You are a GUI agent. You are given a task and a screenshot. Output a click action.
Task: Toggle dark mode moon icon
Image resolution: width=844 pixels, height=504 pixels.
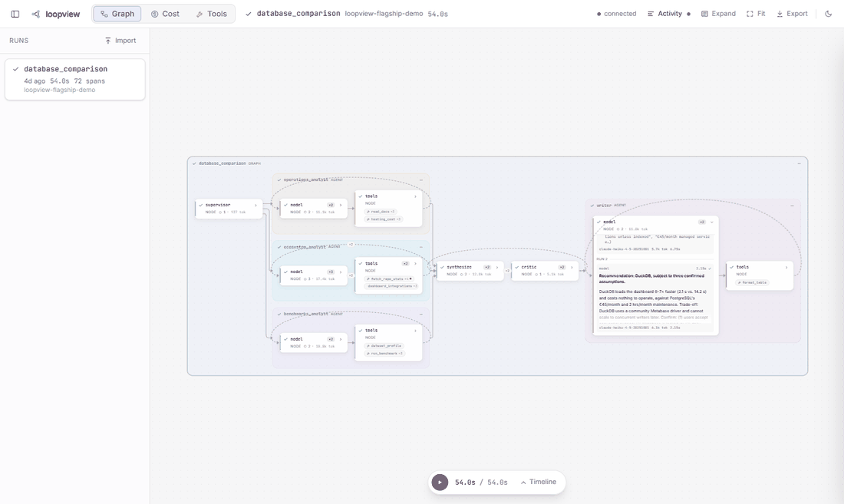coord(829,14)
